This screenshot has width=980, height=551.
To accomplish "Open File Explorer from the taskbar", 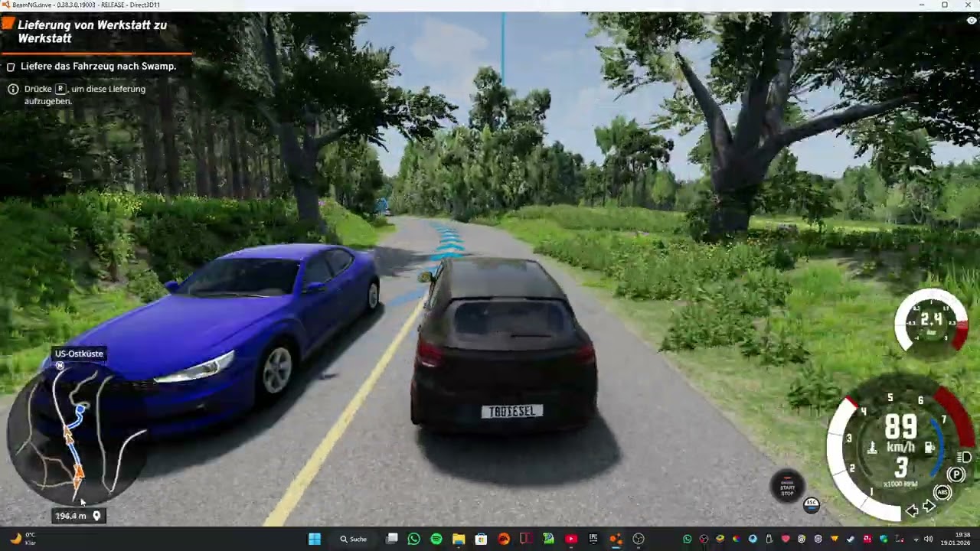I will pos(459,539).
